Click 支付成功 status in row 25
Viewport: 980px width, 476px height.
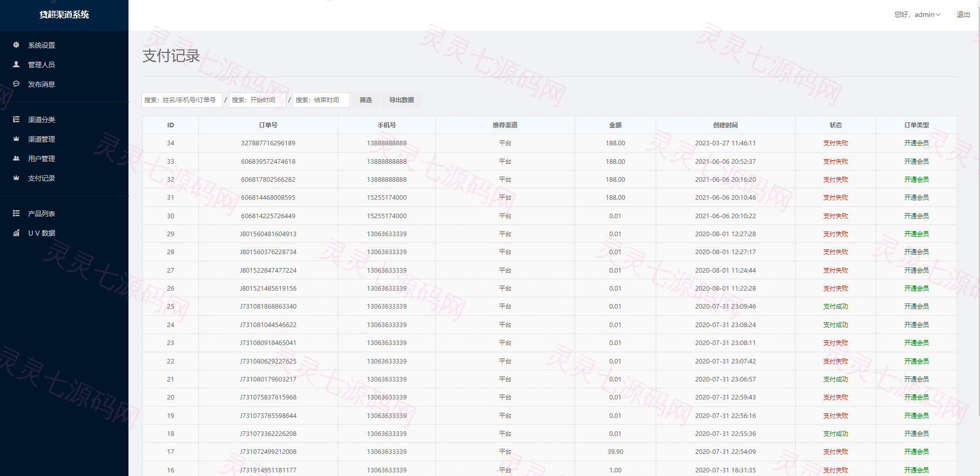pyautogui.click(x=836, y=307)
